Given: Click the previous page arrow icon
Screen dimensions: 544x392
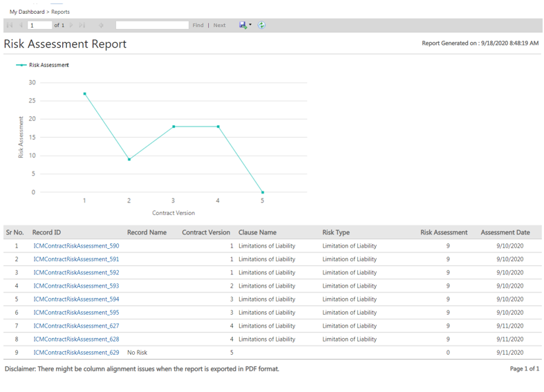Looking at the screenshot, I should (21, 26).
